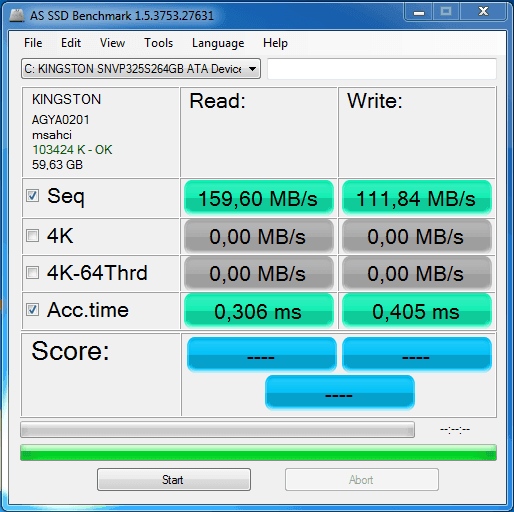The width and height of the screenshot is (514, 512).
Task: Open the Tools menu
Action: [x=158, y=43]
